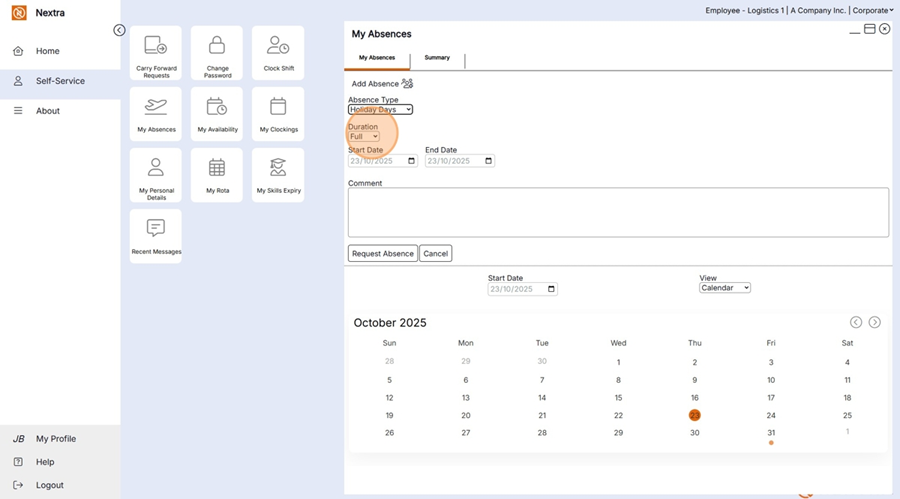Click the End Date field

pyautogui.click(x=460, y=161)
